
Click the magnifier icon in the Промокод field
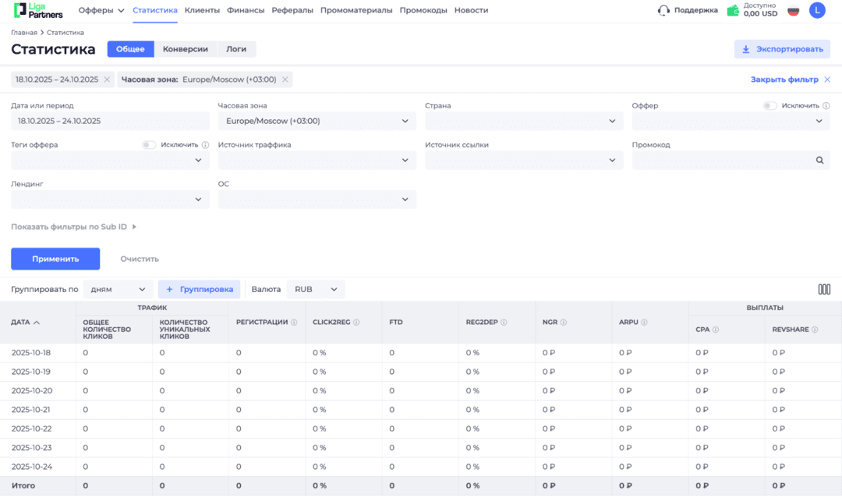[x=819, y=159]
